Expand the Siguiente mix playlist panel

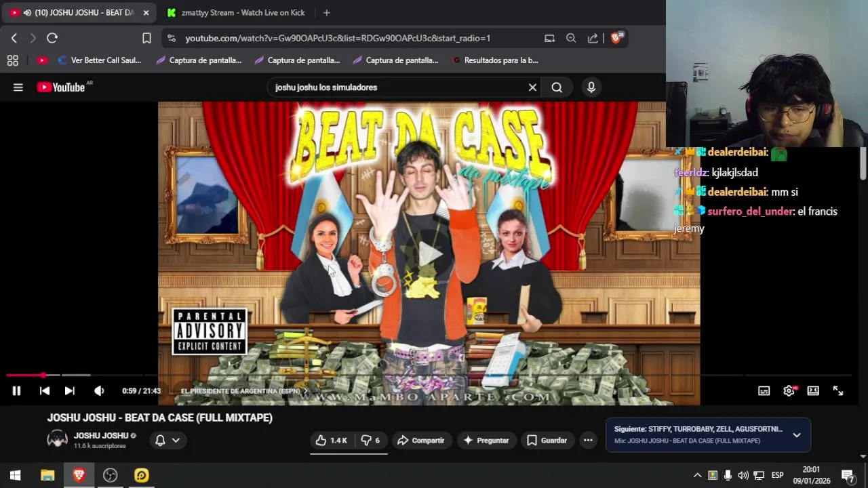pos(797,435)
